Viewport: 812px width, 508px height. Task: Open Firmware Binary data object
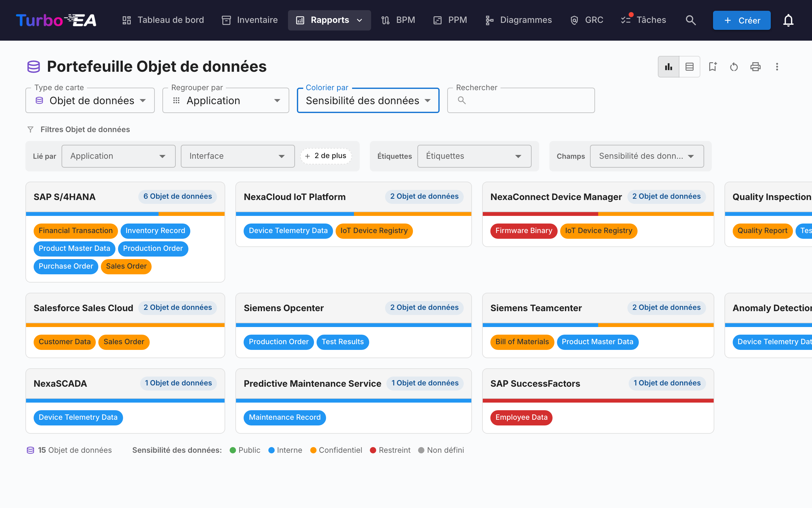[523, 231]
